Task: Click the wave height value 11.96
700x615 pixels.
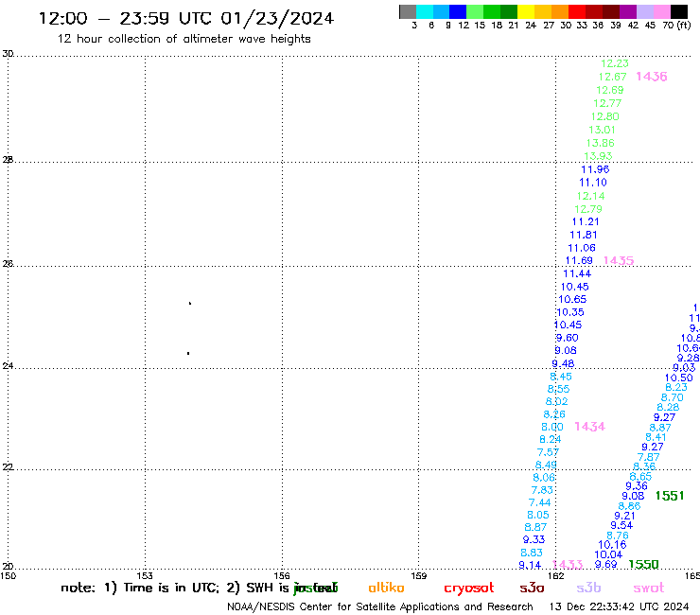Action: tap(595, 169)
